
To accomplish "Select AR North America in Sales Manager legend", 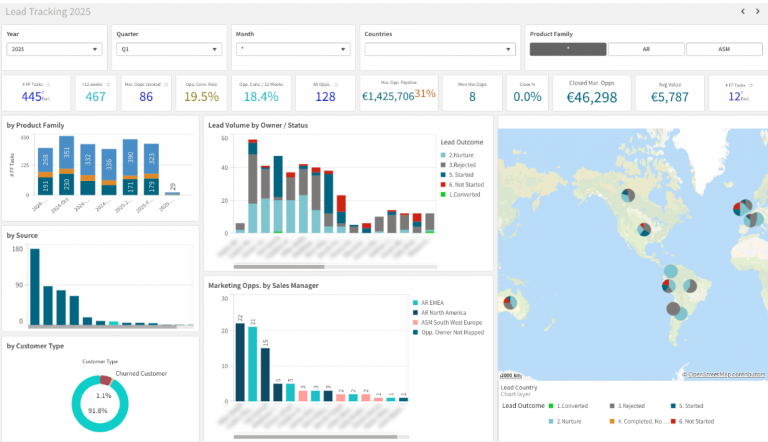I will [440, 313].
